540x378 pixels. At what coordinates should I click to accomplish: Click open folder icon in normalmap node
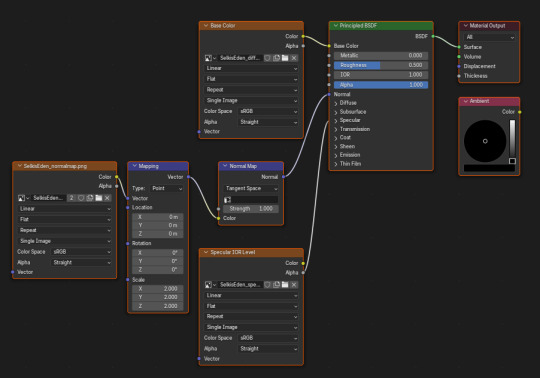98,198
